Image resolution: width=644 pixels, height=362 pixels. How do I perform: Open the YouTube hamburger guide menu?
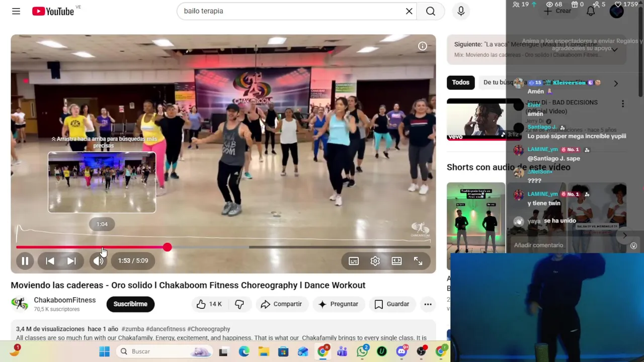[16, 11]
